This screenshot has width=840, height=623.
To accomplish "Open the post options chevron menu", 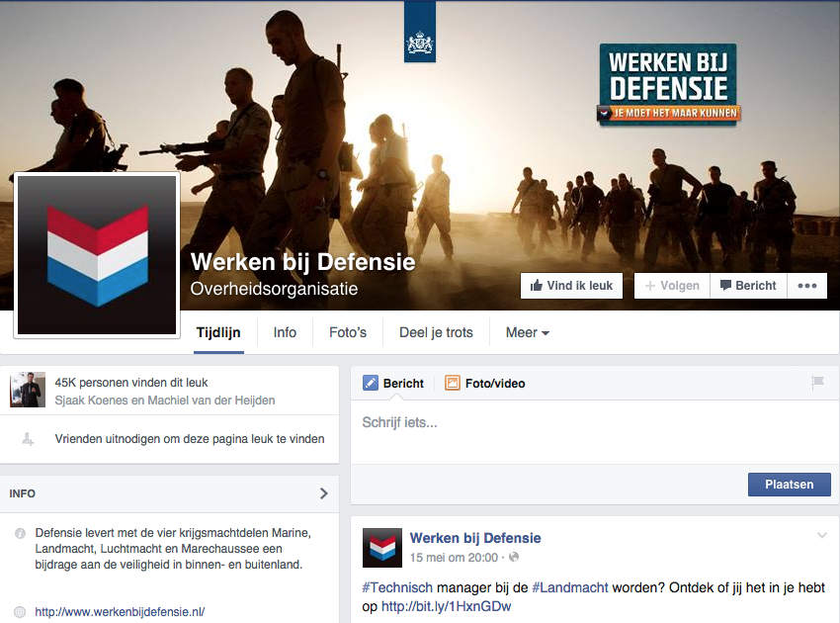I will pyautogui.click(x=822, y=535).
